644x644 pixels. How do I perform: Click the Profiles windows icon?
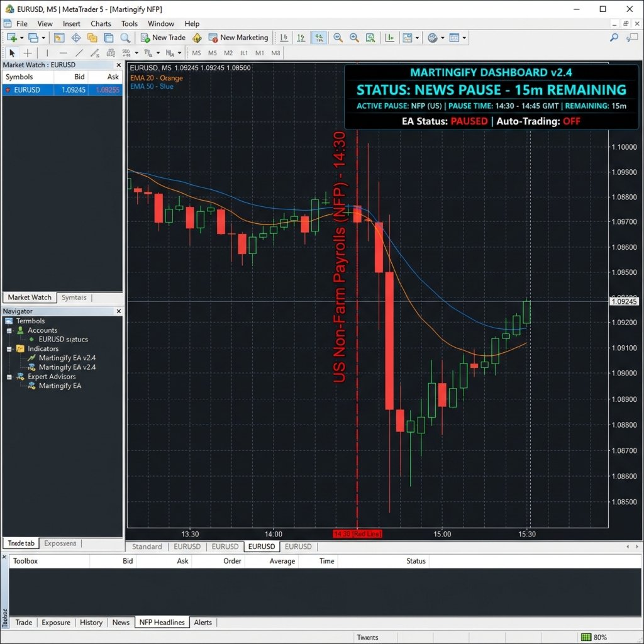click(33, 38)
